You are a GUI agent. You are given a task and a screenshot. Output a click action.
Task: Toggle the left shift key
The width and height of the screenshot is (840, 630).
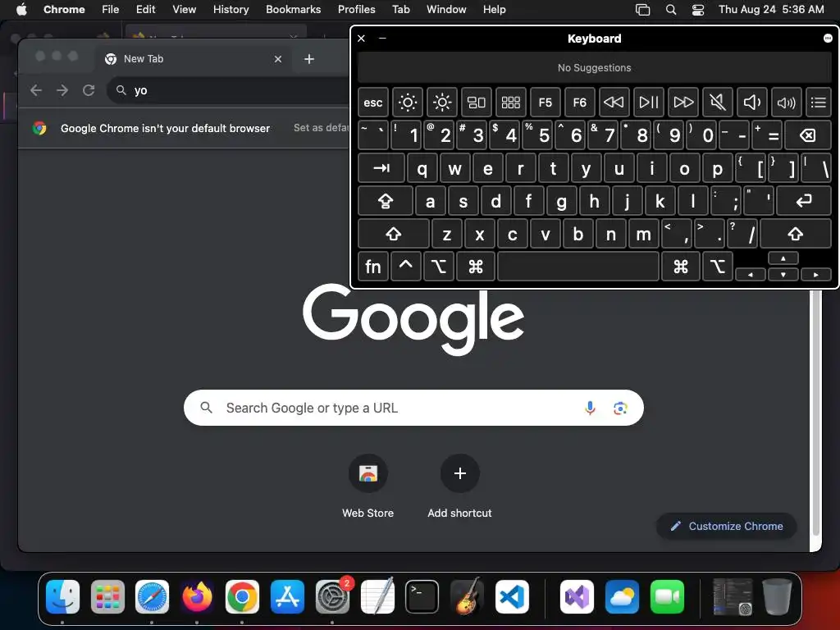coord(393,234)
